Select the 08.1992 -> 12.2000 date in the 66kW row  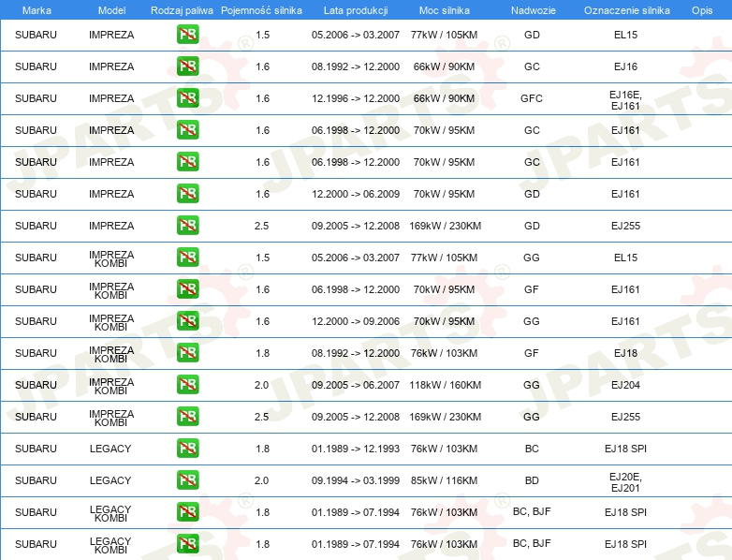pyautogui.click(x=356, y=66)
